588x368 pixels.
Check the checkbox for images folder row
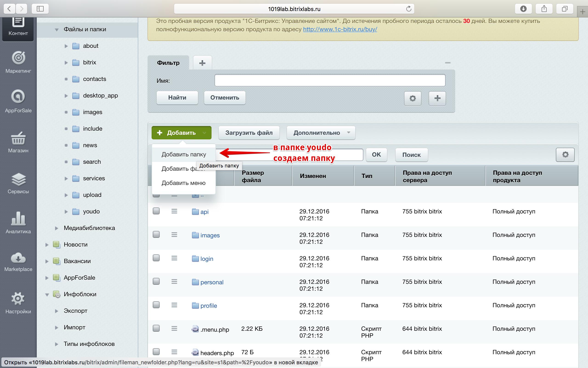(156, 234)
